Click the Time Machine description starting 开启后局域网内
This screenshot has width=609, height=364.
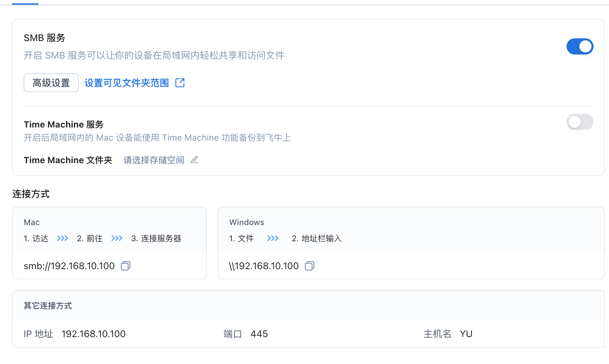pos(158,138)
